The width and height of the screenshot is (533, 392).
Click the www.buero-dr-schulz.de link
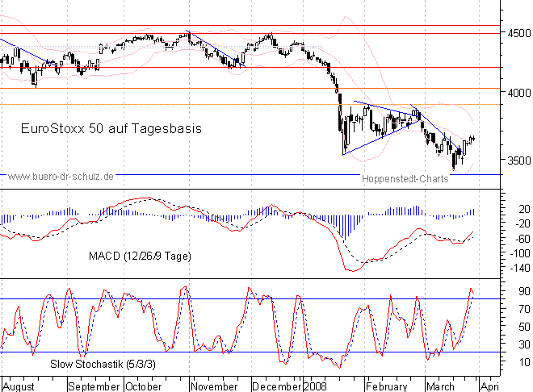click(x=61, y=175)
